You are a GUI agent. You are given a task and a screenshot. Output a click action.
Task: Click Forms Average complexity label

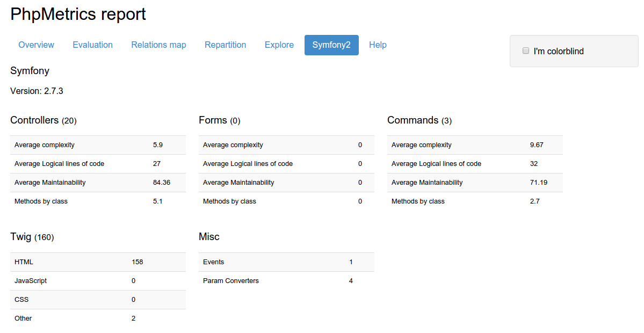[233, 145]
